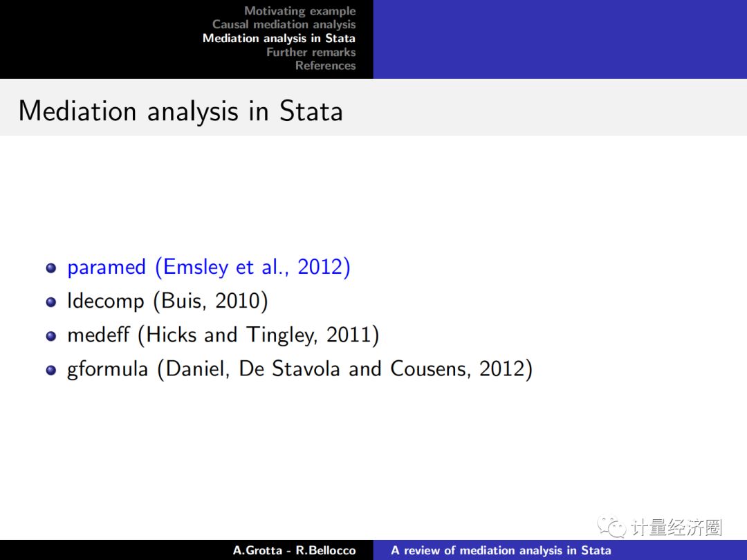
Task: Click the bullet dot beside 'paramed'
Action: [x=51, y=268]
